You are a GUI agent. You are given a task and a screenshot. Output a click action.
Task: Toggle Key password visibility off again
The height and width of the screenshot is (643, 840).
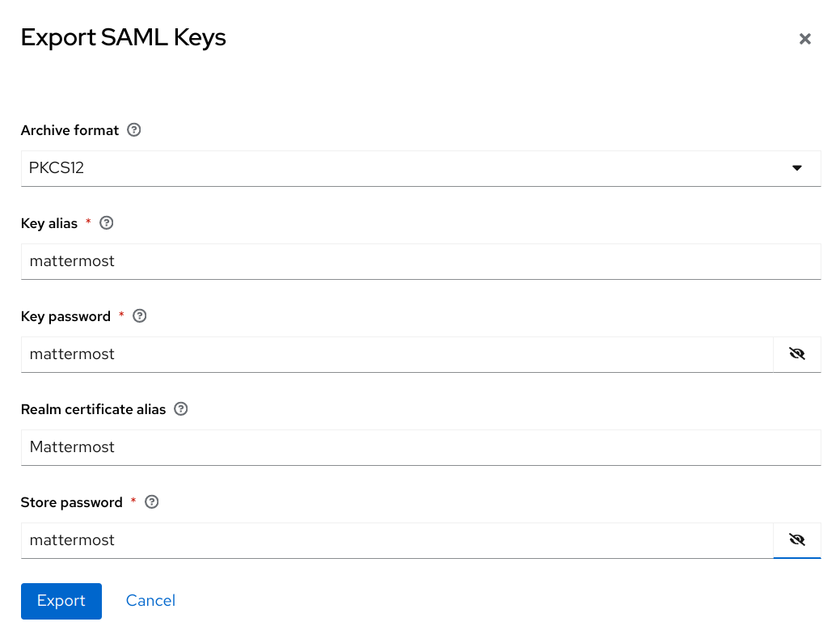pos(796,353)
